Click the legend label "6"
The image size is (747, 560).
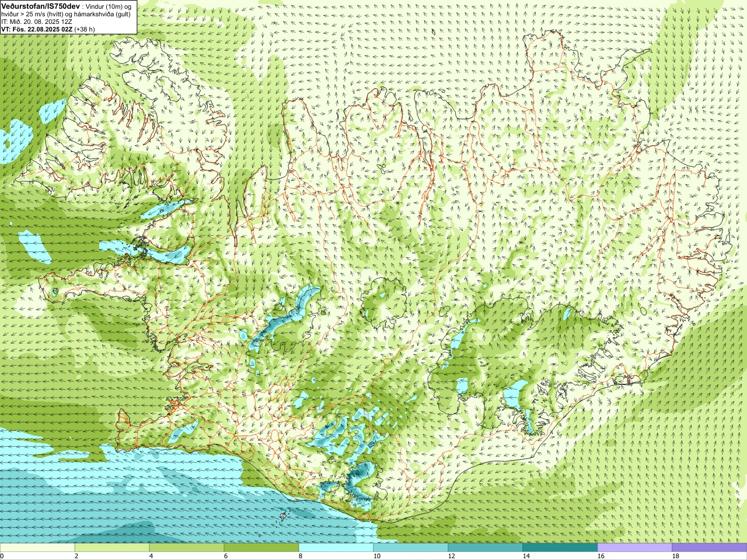[226, 556]
